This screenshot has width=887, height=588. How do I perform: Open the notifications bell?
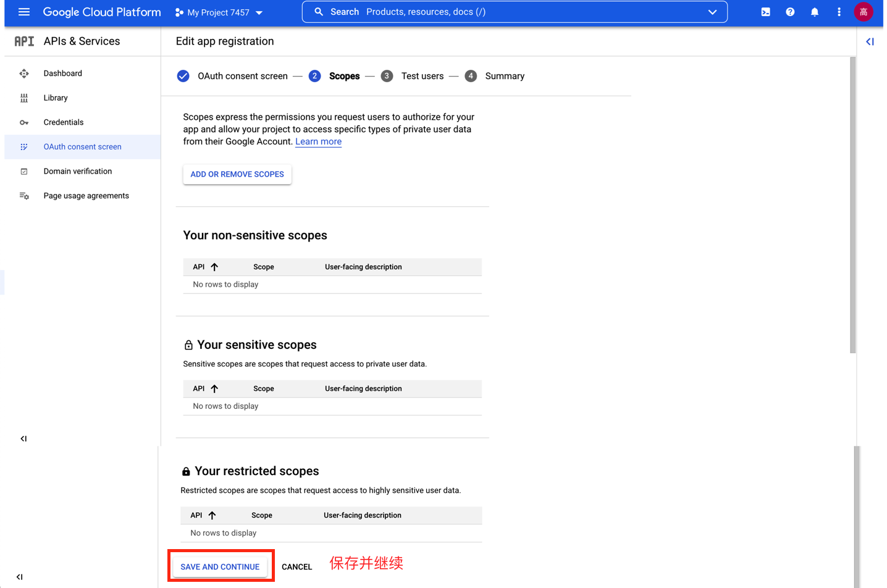(x=815, y=12)
